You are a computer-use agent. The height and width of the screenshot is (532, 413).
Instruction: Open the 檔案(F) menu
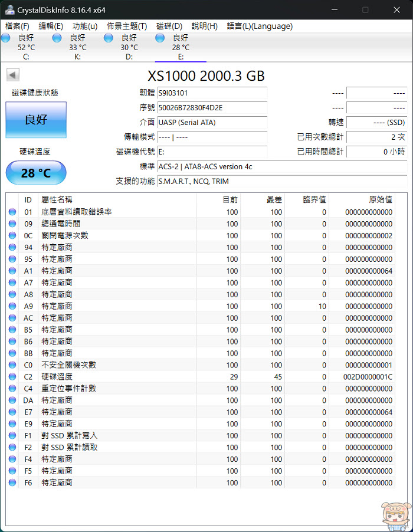tap(17, 26)
